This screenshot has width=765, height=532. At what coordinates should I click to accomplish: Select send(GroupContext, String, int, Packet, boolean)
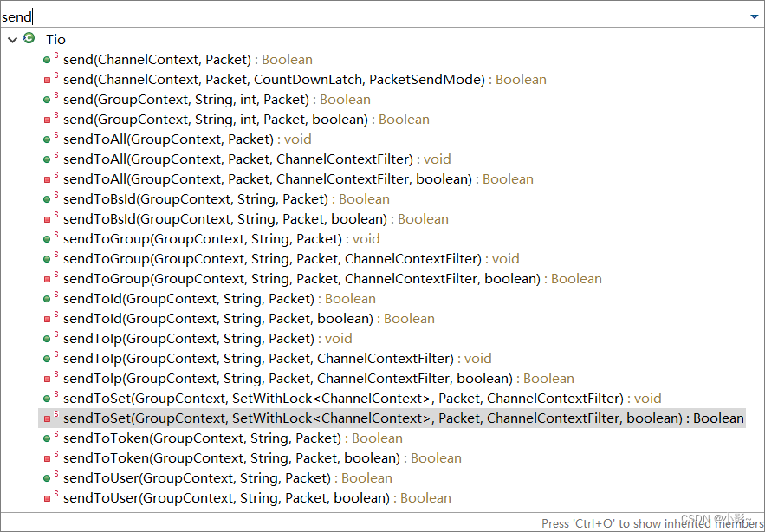point(246,120)
